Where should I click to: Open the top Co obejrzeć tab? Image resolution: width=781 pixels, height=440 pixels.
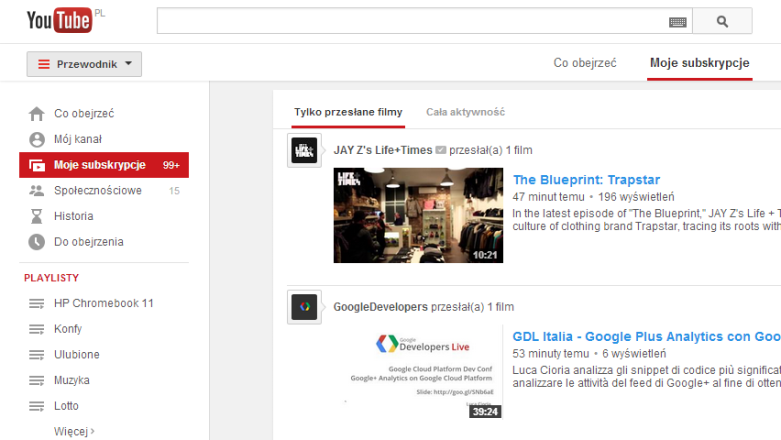click(585, 63)
